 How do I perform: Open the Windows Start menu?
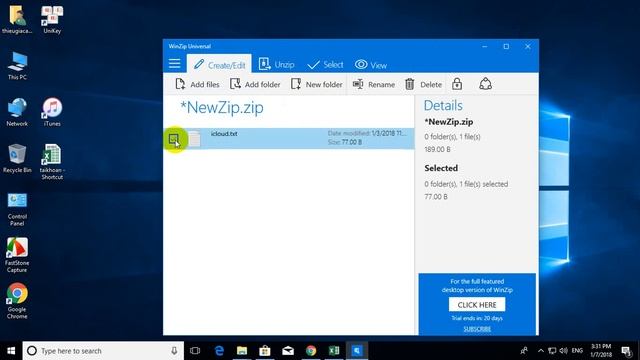click(x=11, y=351)
